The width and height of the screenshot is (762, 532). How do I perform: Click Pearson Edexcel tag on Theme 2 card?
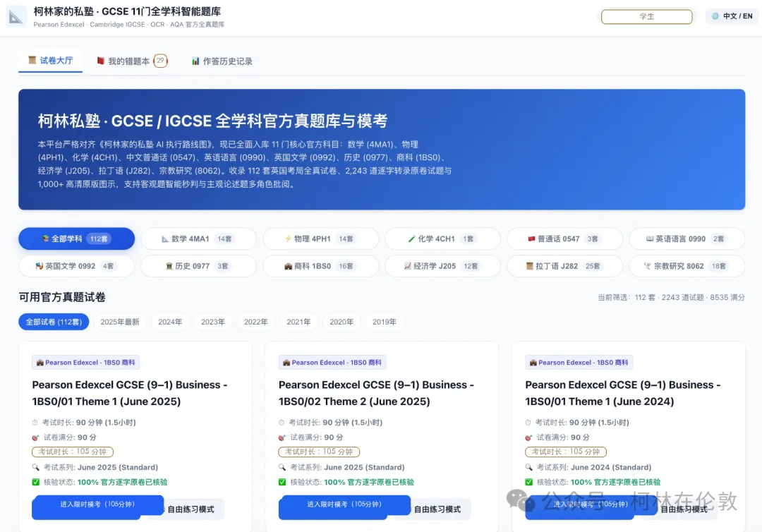[332, 363]
